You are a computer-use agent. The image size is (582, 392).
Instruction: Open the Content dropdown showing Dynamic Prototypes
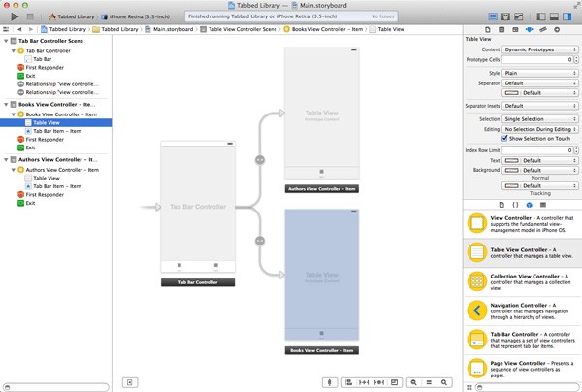[x=540, y=49]
